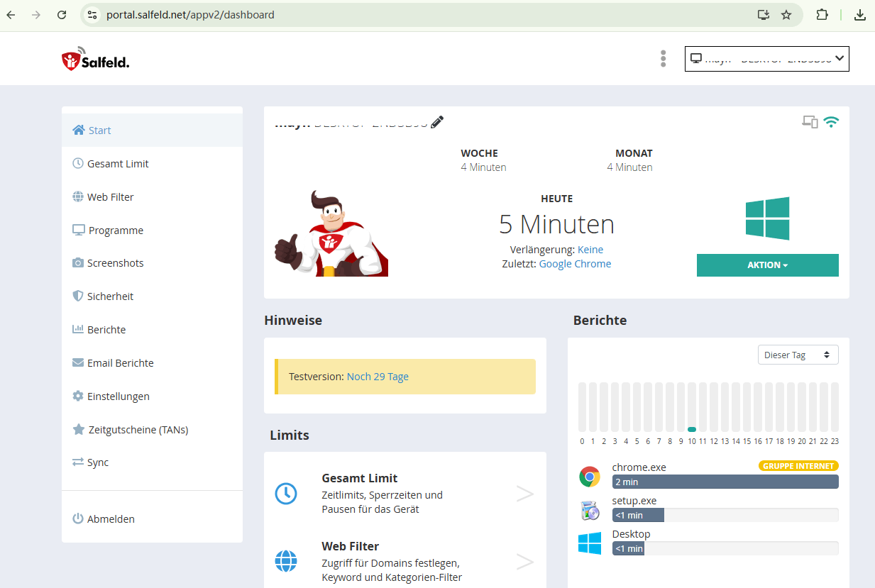875x588 pixels.
Task: Click the green Wi-Fi status icon
Action: 831,122
